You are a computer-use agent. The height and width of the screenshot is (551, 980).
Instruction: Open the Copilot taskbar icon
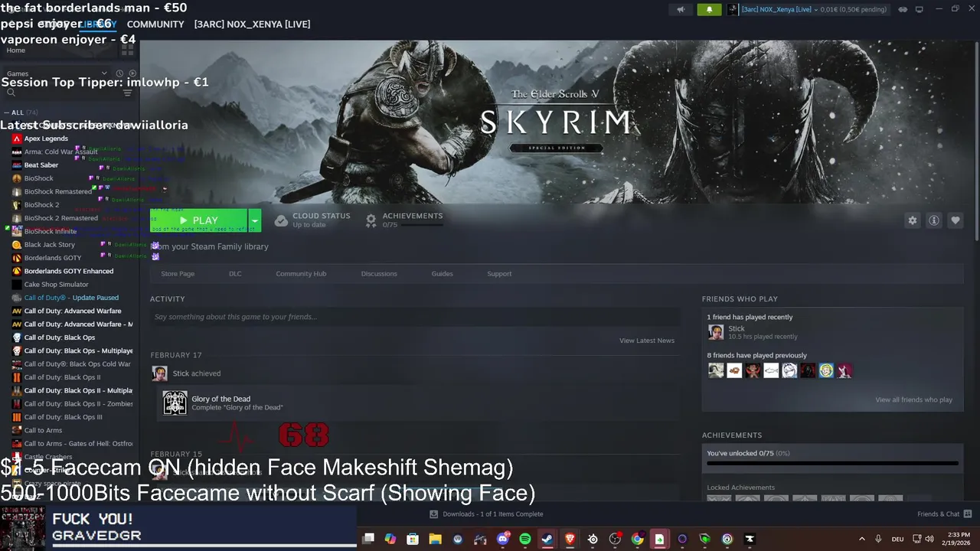390,539
